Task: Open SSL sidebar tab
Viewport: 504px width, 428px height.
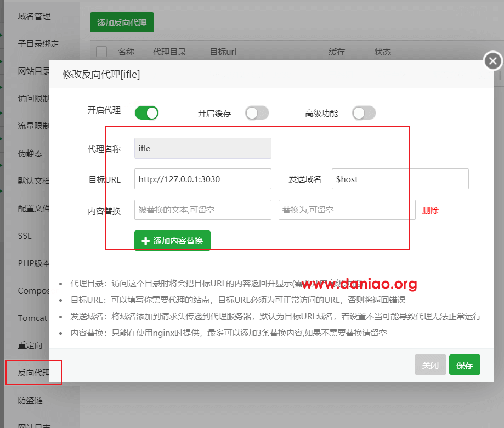Action: (x=25, y=236)
